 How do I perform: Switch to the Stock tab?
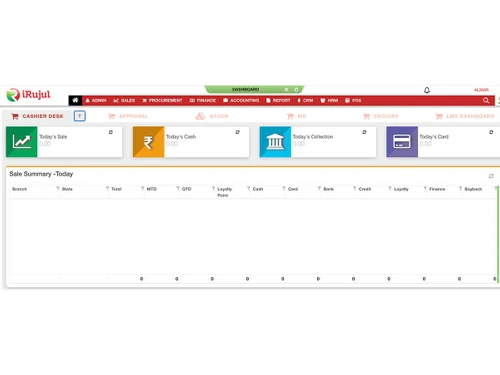(x=212, y=116)
